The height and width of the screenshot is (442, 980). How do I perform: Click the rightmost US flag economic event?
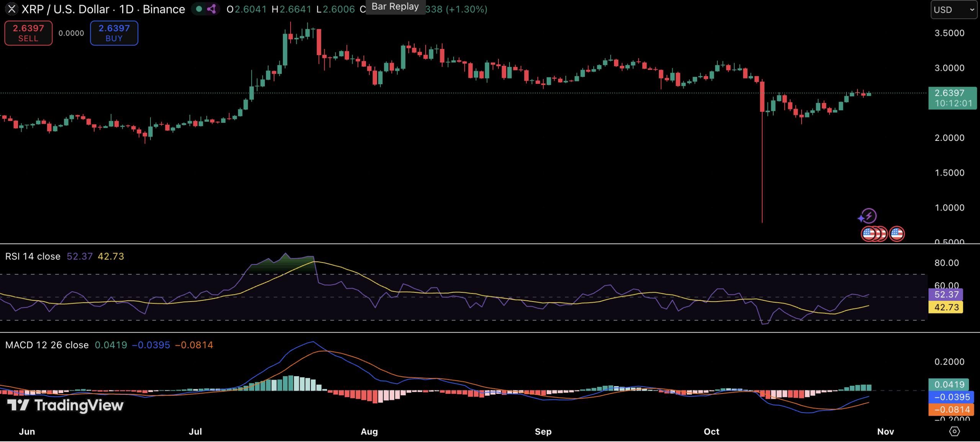point(897,234)
